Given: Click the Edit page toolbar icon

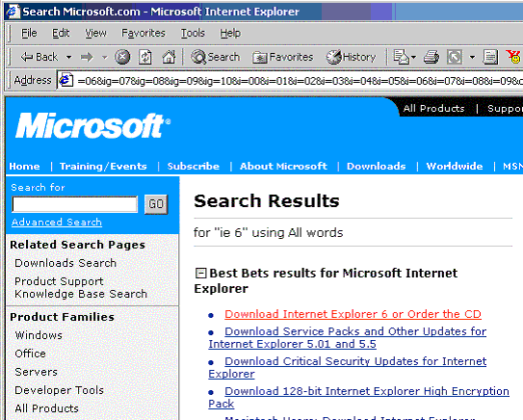Looking at the screenshot, I should [455, 57].
